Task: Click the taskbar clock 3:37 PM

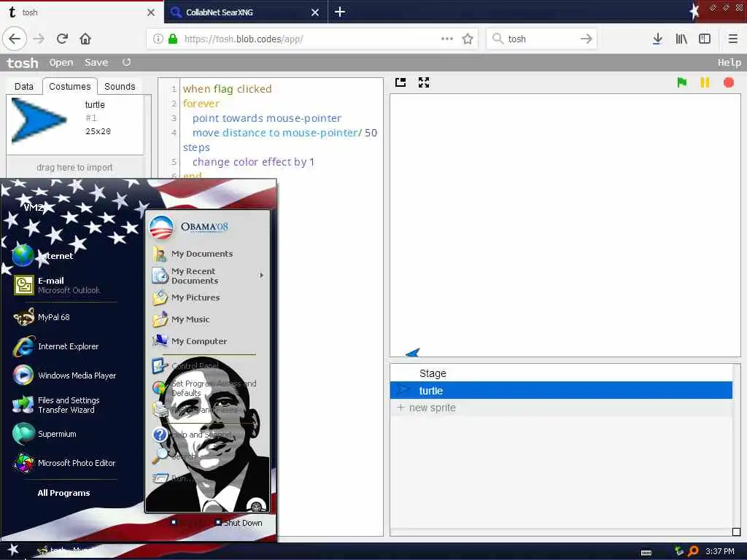Action: [x=719, y=551]
